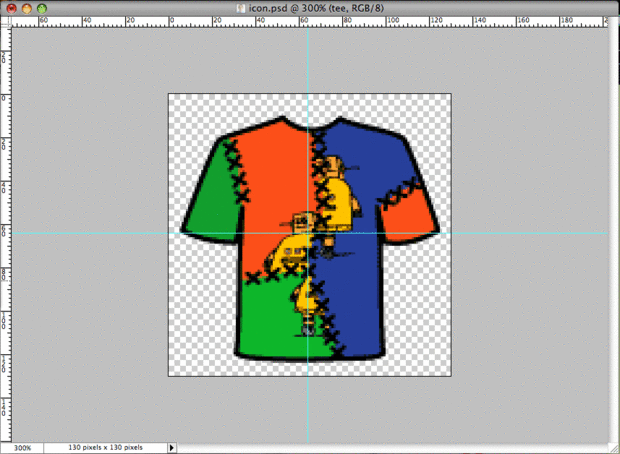Click the t-shirt artwork on the canvas

(310, 239)
